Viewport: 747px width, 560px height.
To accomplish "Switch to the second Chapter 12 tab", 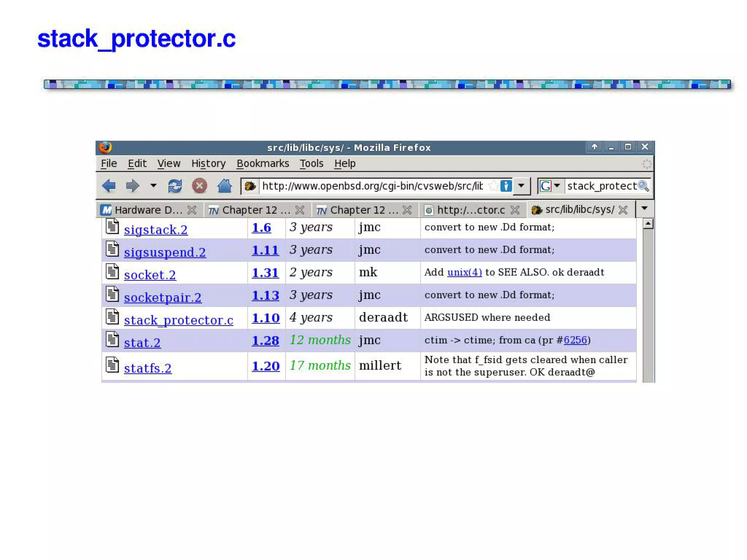I will (364, 210).
